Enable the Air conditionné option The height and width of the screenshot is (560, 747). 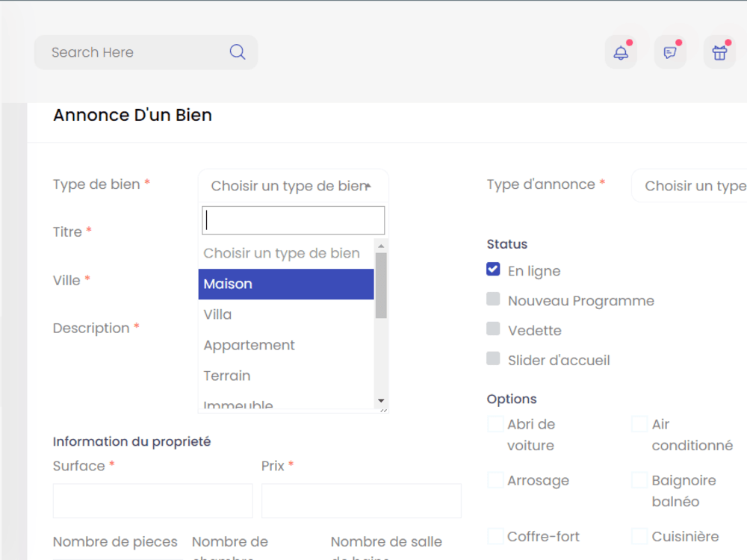[639, 424]
